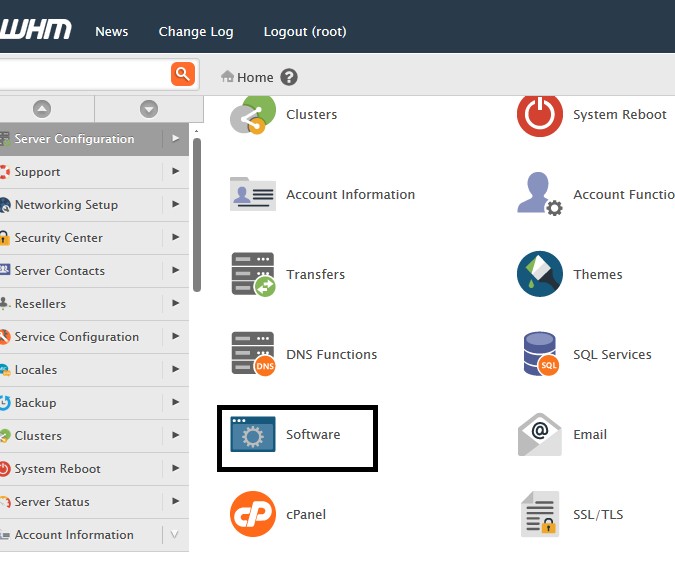Screen dimensions: 675x561
Task: Select Server Status in the sidebar
Action: 52,502
